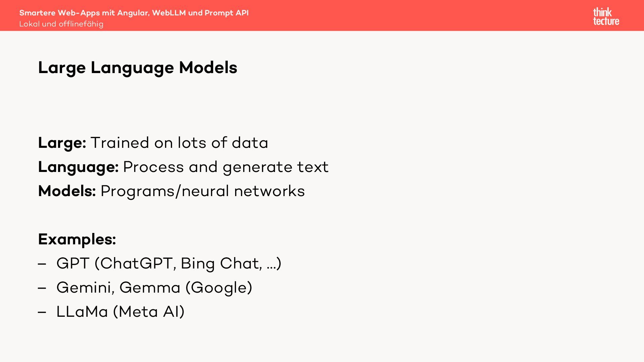Click the bold "Models:" label
The width and height of the screenshot is (644, 362).
tap(67, 191)
